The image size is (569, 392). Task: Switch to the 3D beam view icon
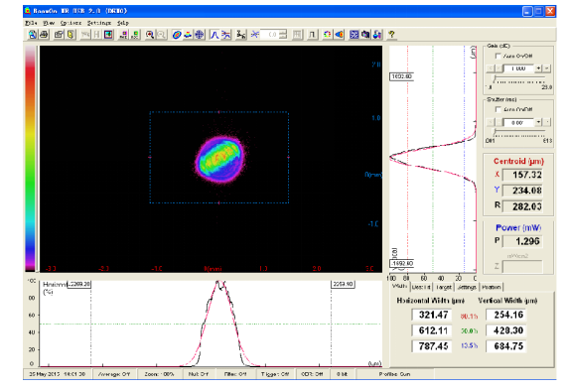pyautogui.click(x=188, y=35)
